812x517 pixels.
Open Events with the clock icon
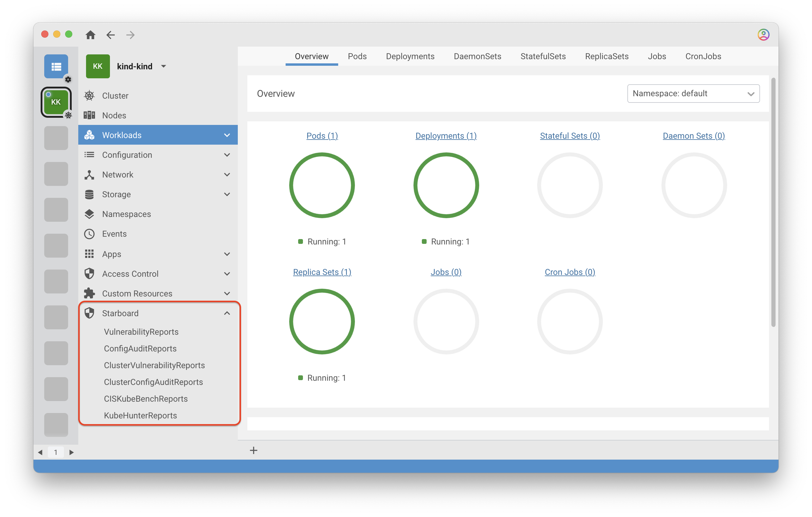pos(114,234)
